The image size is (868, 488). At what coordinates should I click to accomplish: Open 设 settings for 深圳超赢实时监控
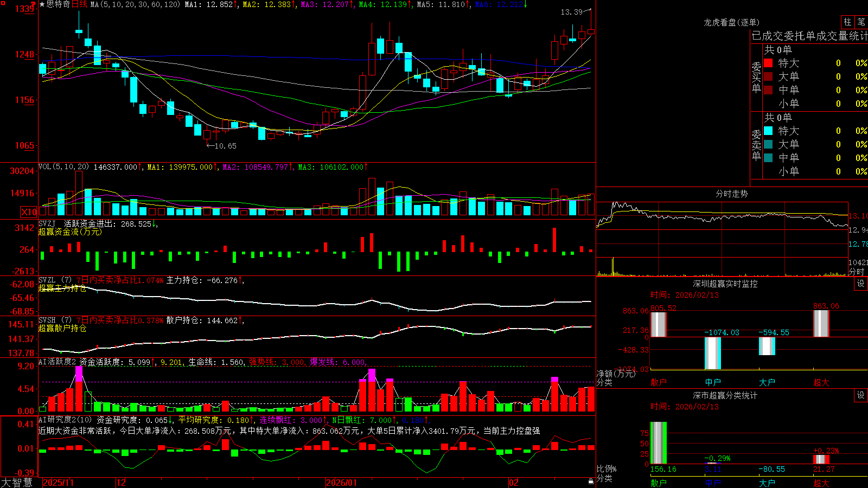tap(861, 284)
